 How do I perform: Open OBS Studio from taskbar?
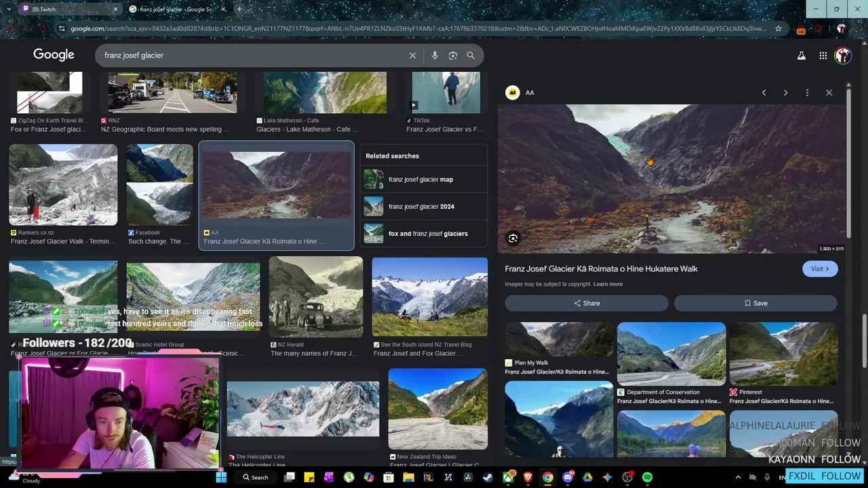click(627, 477)
